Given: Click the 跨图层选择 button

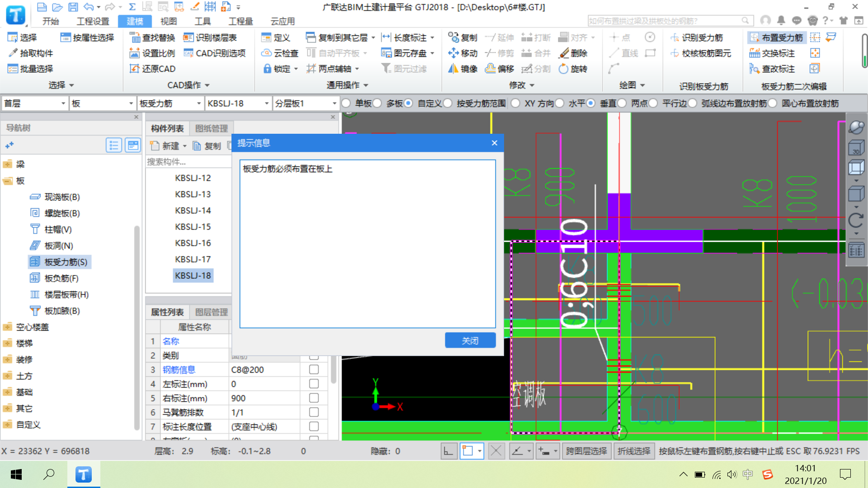Looking at the screenshot, I should click(x=586, y=451).
